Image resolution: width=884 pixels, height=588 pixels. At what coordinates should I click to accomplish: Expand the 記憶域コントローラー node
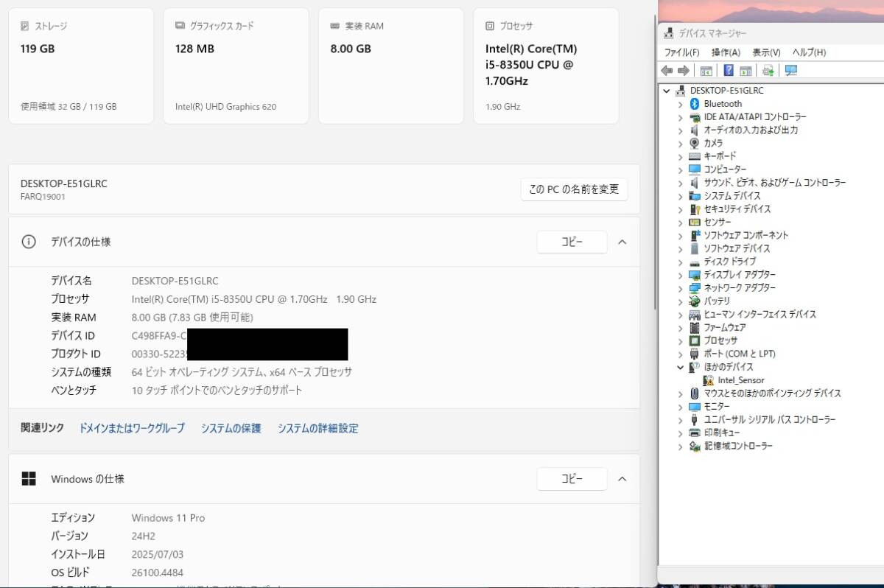681,446
